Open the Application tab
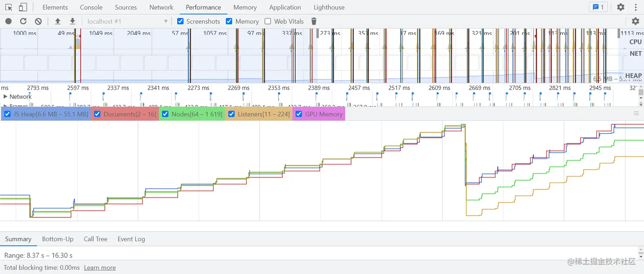The image size is (644, 274). point(285,7)
